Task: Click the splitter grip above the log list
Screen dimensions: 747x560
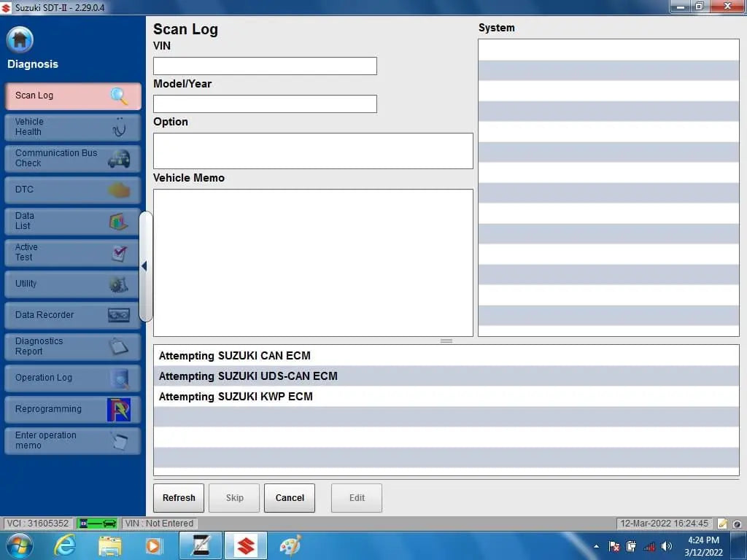Action: (446, 341)
